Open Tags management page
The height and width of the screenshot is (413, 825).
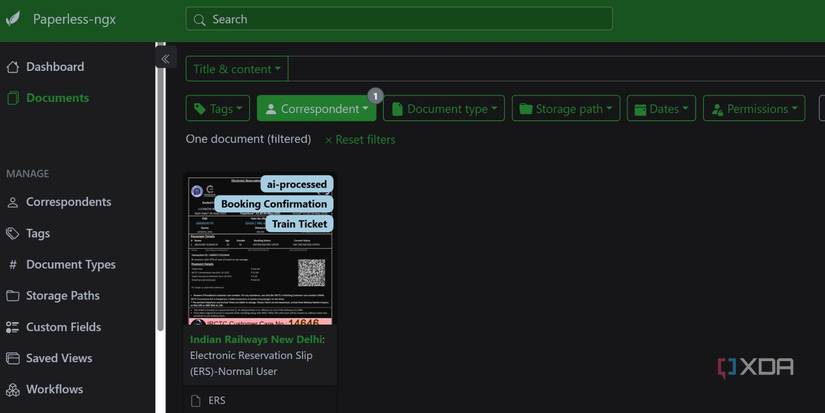38,233
